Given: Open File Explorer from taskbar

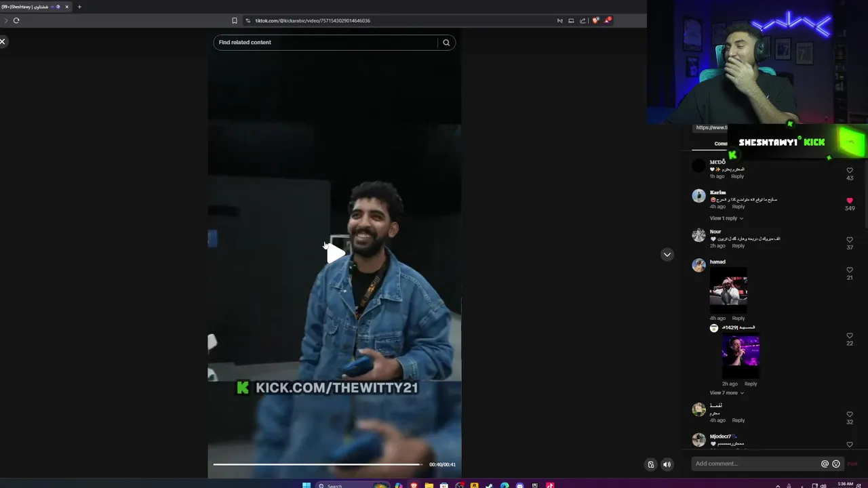Looking at the screenshot, I should 429,485.
